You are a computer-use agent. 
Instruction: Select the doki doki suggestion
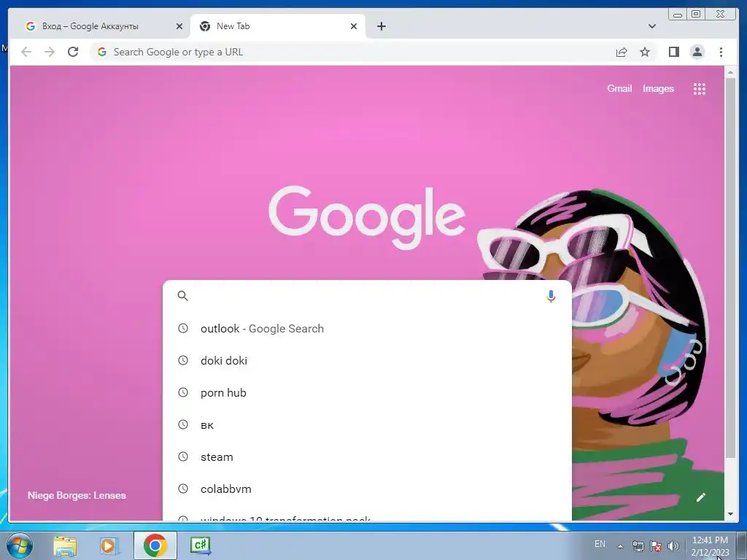point(367,360)
